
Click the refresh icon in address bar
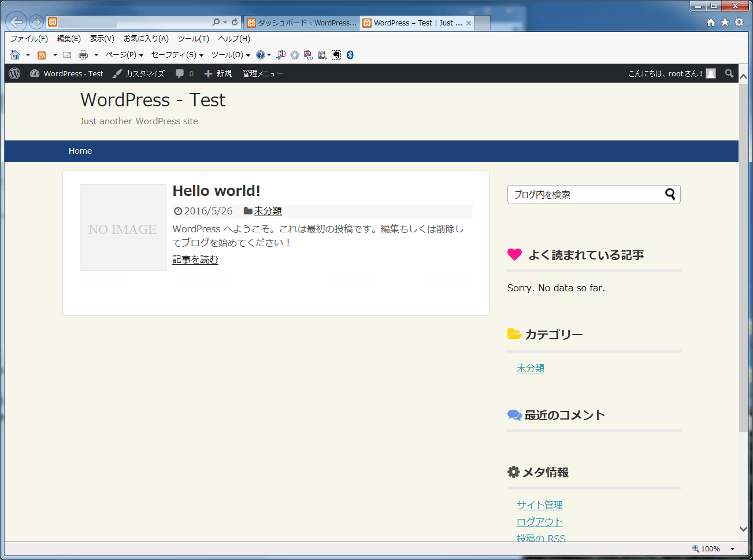coord(235,22)
